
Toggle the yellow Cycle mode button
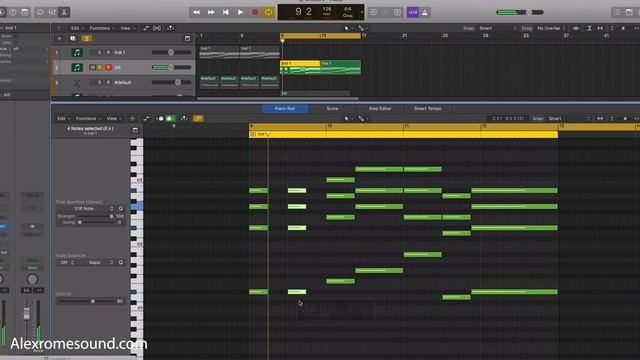pyautogui.click(x=269, y=12)
